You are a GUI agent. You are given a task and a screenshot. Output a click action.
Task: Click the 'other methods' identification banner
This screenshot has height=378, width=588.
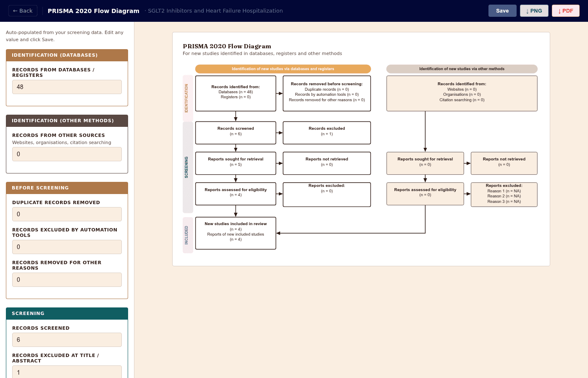tap(462, 69)
